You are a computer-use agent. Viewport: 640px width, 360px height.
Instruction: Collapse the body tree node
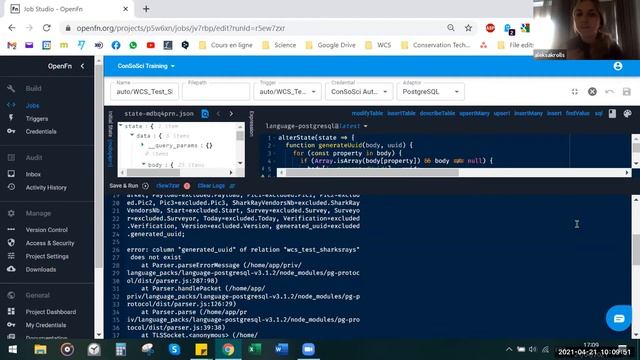(x=143, y=164)
